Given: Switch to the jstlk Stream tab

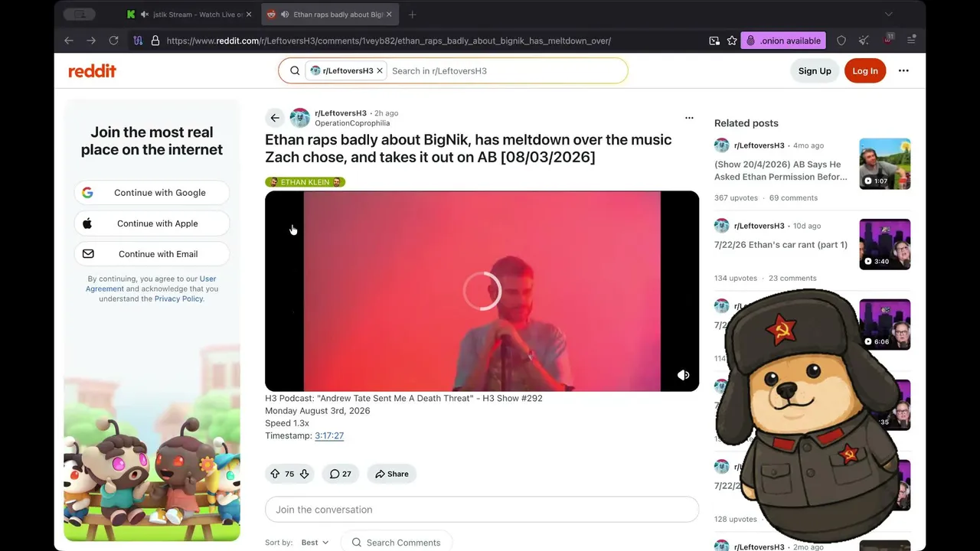Looking at the screenshot, I should [190, 15].
